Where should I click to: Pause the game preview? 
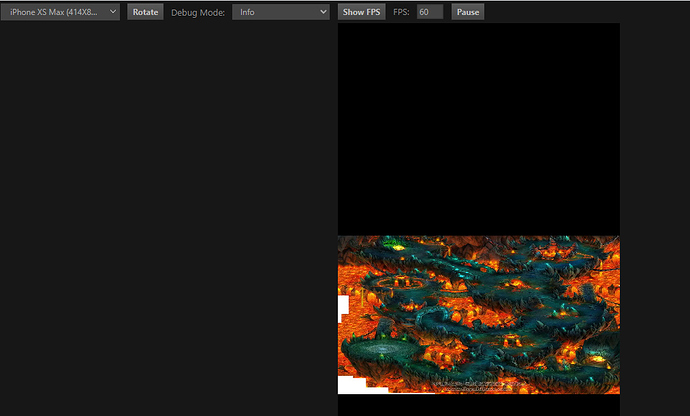(468, 12)
